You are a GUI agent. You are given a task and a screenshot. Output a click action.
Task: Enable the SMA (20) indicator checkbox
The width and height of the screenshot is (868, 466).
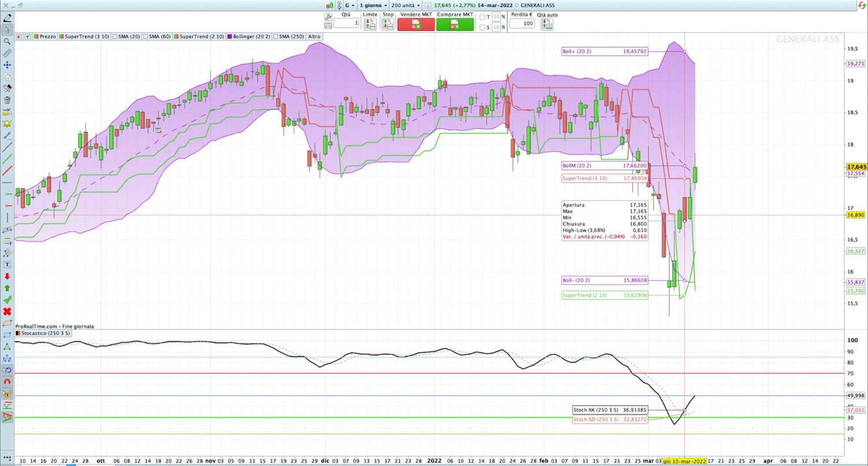(115, 36)
